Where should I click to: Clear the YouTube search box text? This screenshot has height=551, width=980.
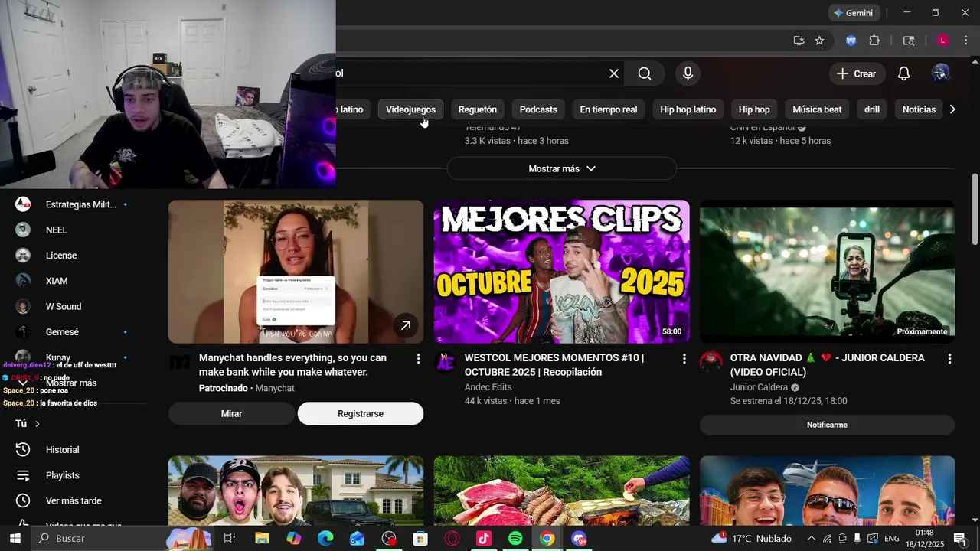point(614,73)
